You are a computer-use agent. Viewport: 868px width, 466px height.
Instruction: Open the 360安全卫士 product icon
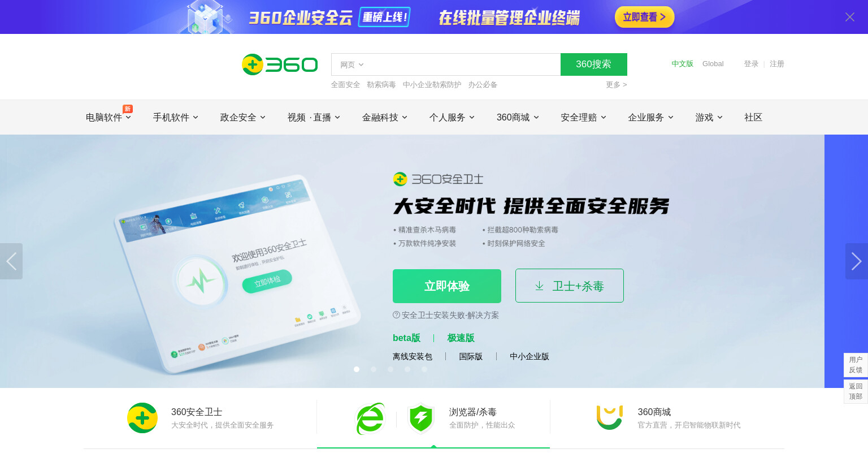click(x=142, y=418)
